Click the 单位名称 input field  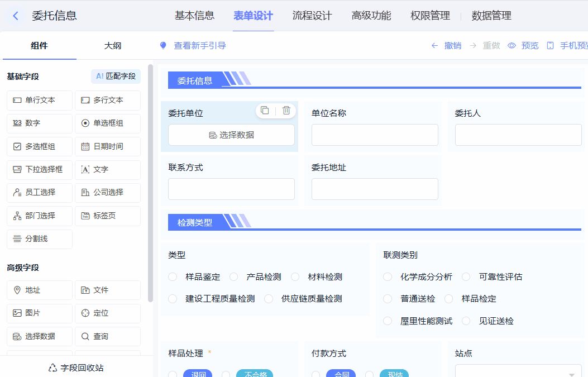point(375,135)
